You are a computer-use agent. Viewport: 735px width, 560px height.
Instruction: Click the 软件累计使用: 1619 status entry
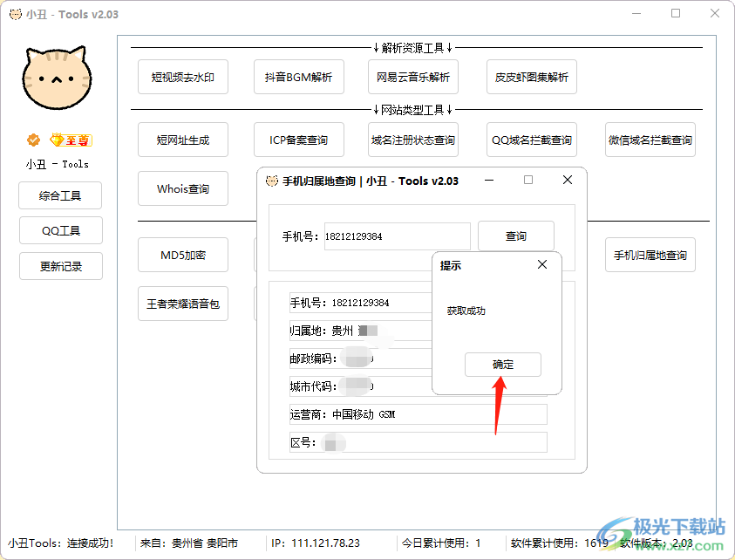[560, 543]
